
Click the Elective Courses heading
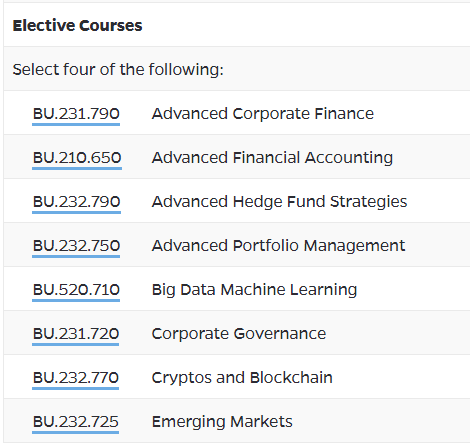77,26
